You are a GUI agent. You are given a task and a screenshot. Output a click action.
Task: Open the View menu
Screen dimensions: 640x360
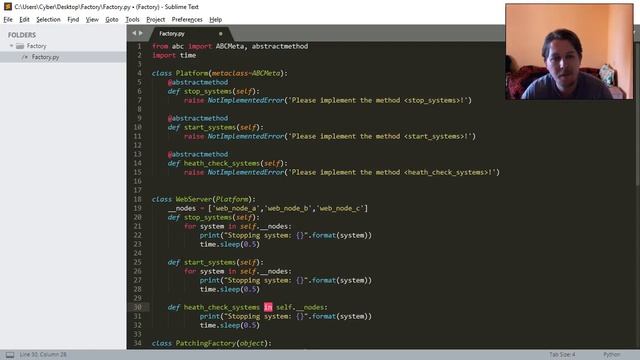(x=92, y=20)
